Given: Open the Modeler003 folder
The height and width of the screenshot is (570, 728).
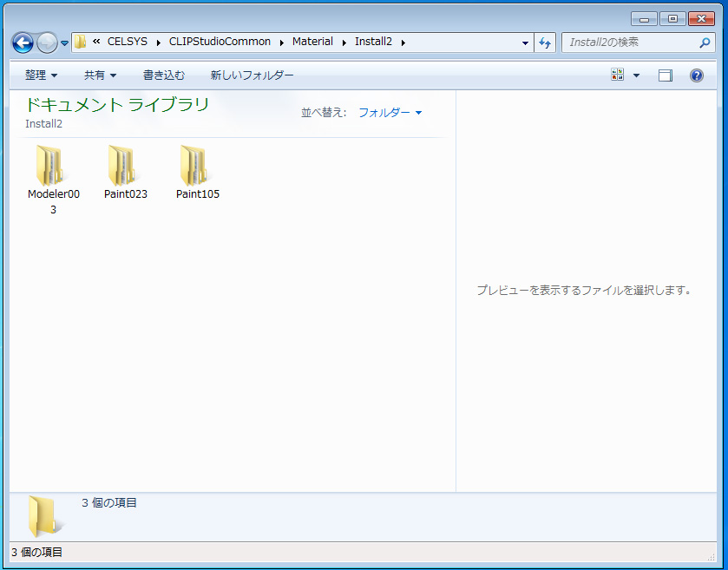Looking at the screenshot, I should 53,166.
